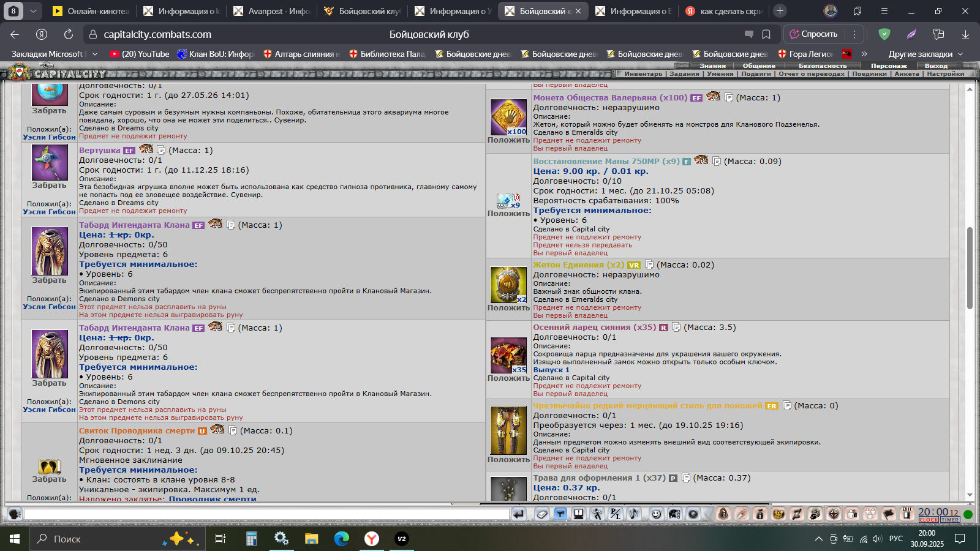
Task: Expand hidden bookmarks with the » chevron
Action: pos(864,54)
